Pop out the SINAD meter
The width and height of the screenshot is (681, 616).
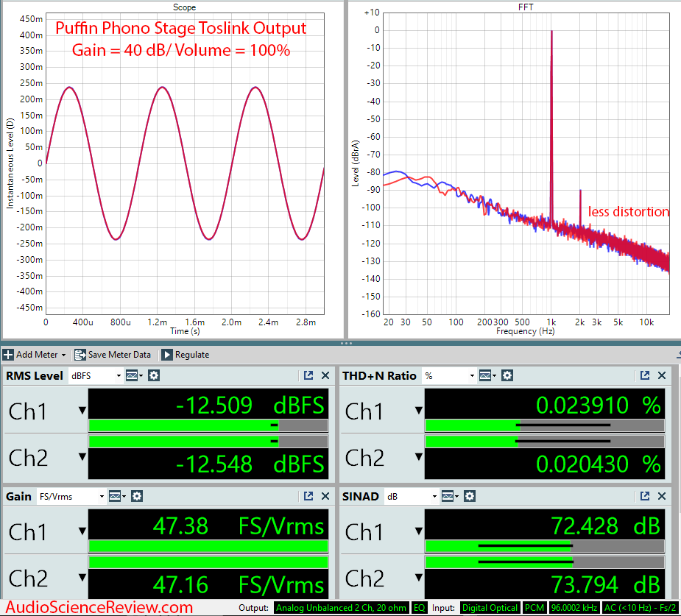[x=645, y=496]
